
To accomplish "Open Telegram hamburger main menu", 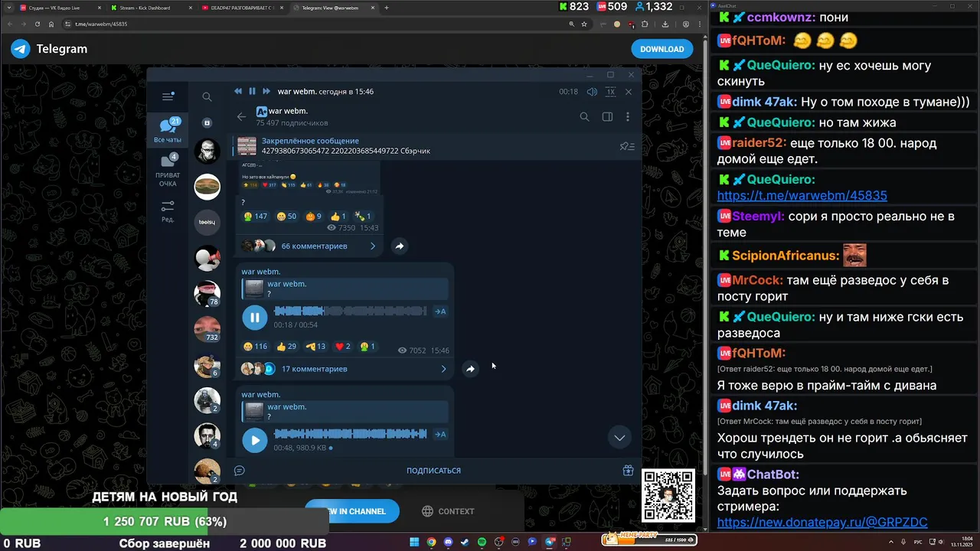I will [x=168, y=96].
